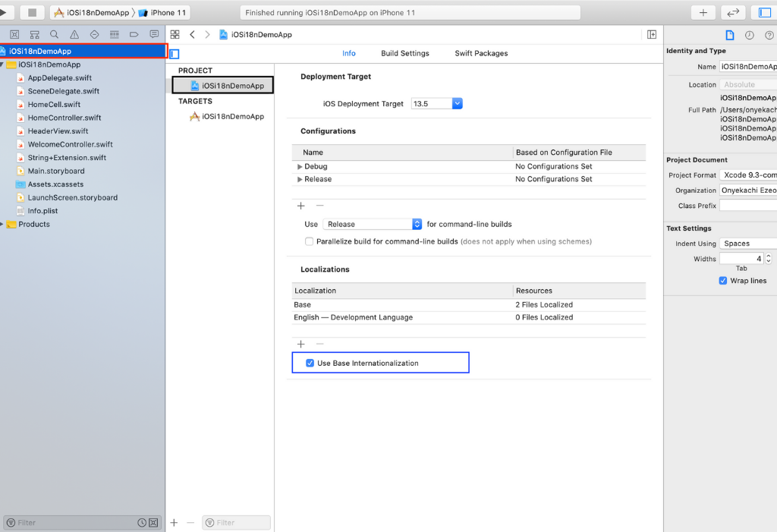
Task: Show the breakpoint navigator
Action: point(134,35)
